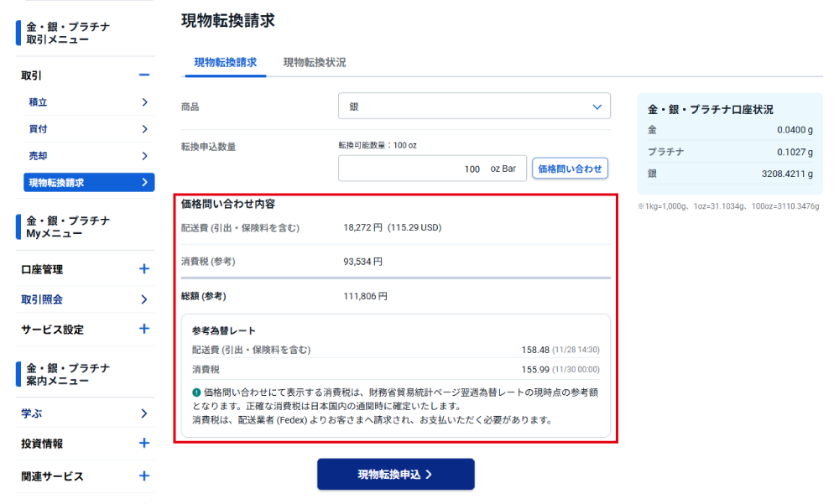The image size is (839, 504).
Task: Expand 投資情報 with the plus icon
Action: coord(143,443)
